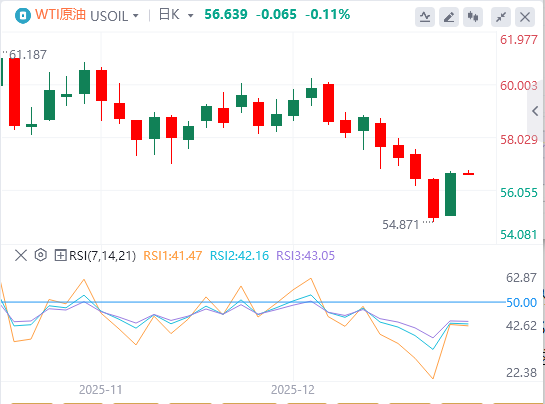Expand RSI panel with plus box

[x=60, y=256]
